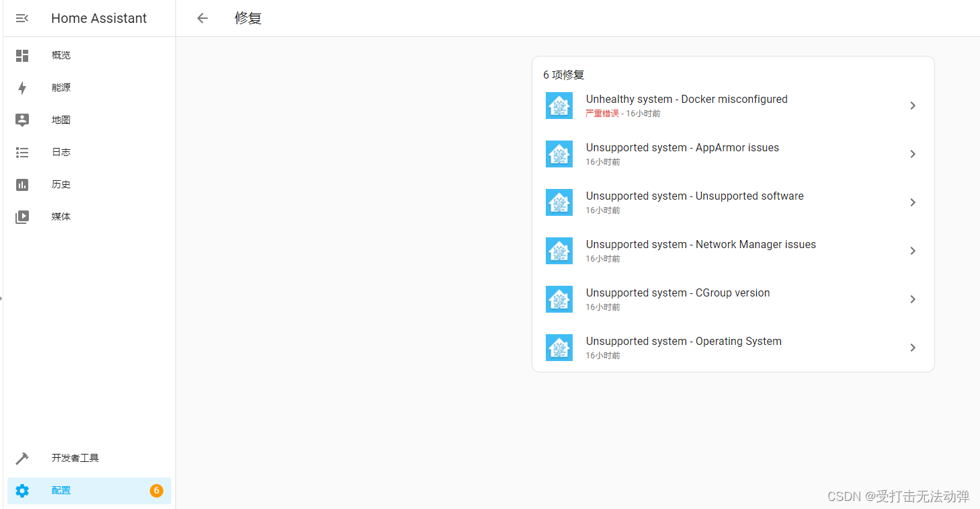
Task: Click the Operating System issue icon
Action: [559, 348]
